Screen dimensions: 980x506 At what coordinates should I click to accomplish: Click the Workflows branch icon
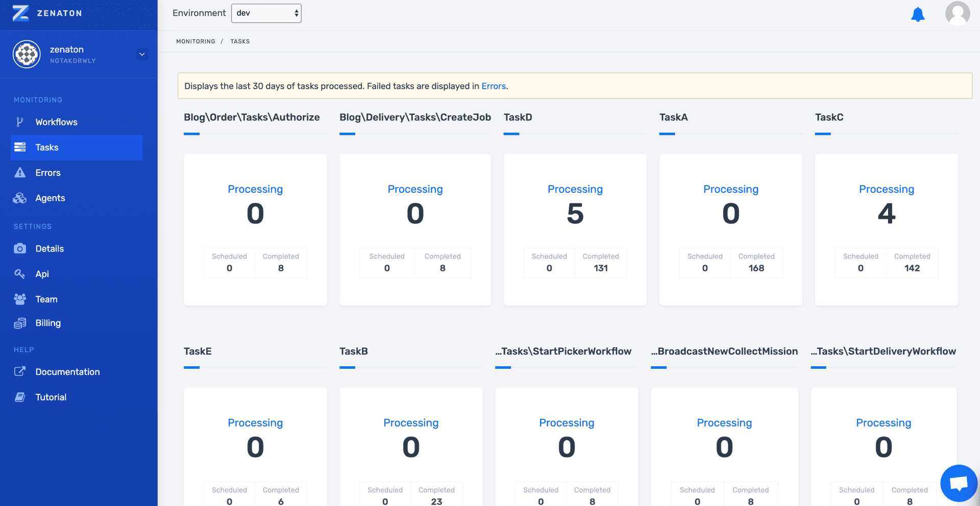pyautogui.click(x=20, y=122)
